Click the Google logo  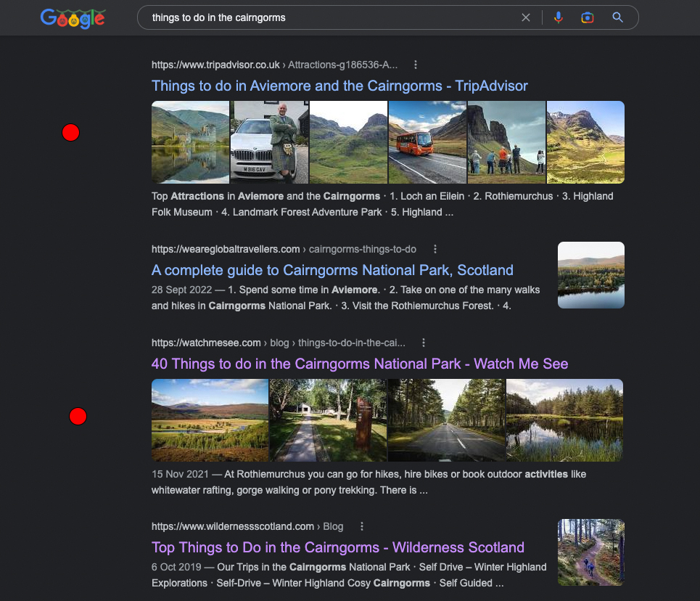(x=73, y=18)
